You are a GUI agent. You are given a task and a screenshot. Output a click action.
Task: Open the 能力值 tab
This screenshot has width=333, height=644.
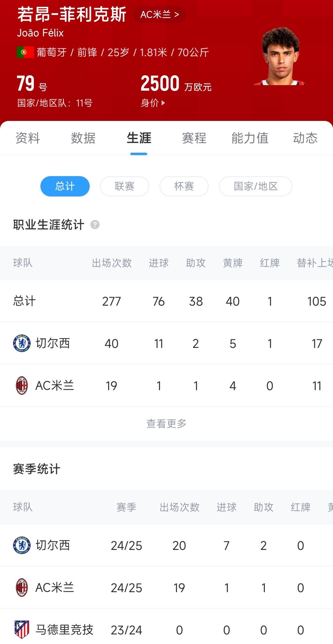pos(250,138)
